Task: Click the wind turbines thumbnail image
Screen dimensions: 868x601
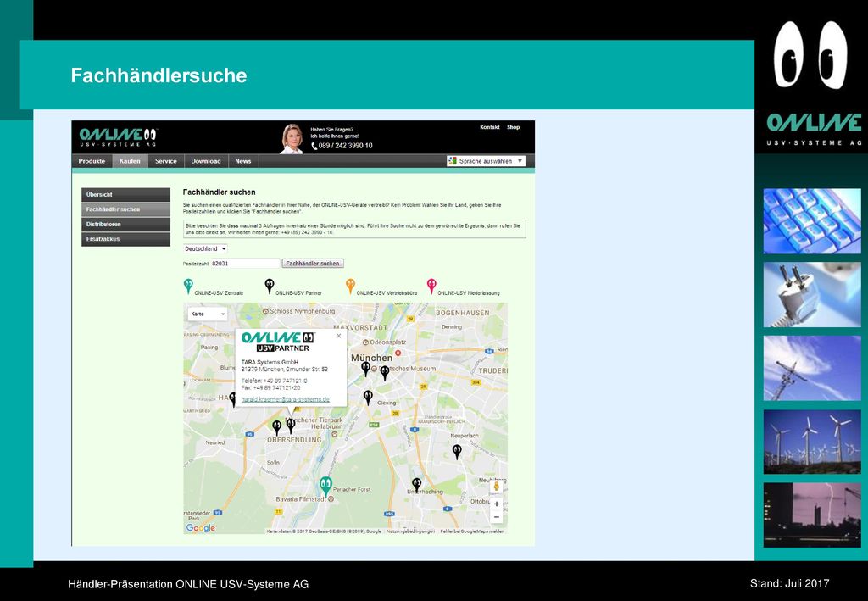Action: click(812, 442)
